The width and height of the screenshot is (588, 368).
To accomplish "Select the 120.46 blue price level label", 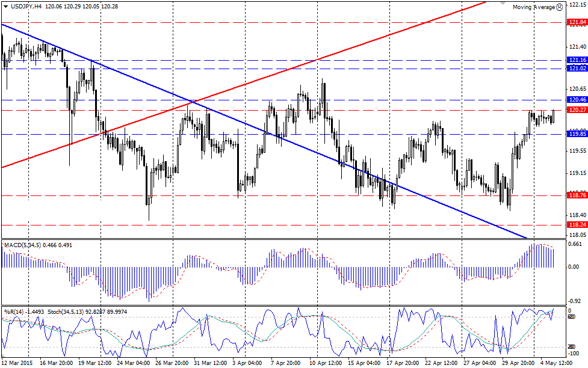I will pyautogui.click(x=578, y=100).
